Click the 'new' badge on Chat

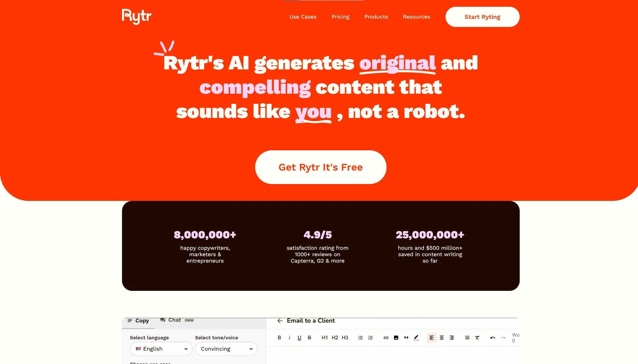189,320
